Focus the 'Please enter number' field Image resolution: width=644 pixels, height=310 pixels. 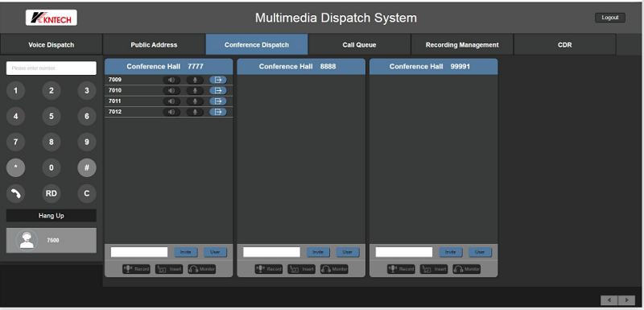click(x=52, y=68)
